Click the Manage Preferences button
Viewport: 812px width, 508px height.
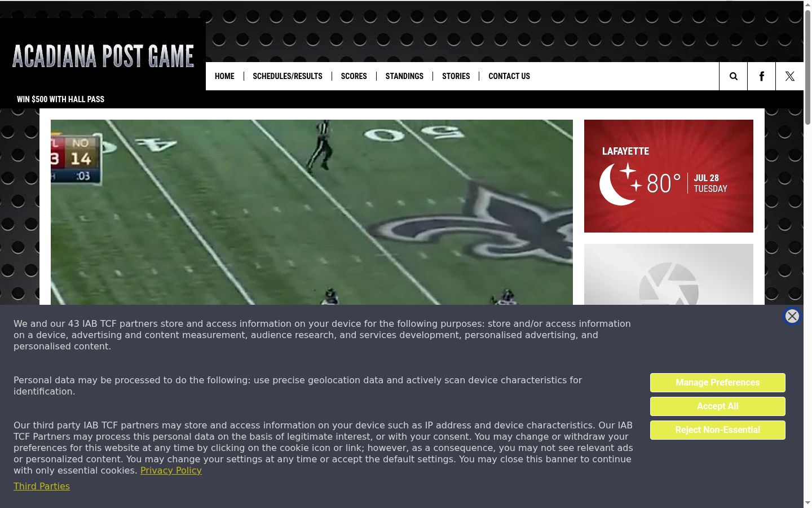pyautogui.click(x=718, y=383)
